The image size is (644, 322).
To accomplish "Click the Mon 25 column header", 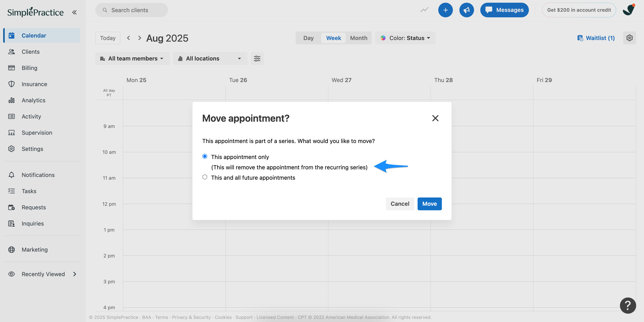I will click(136, 80).
